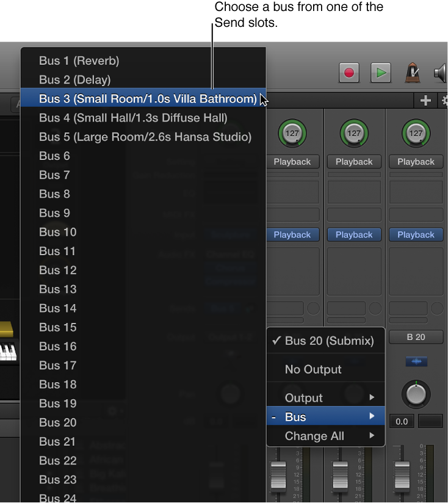Open the metronome
This screenshot has height=503, width=448.
click(x=412, y=72)
